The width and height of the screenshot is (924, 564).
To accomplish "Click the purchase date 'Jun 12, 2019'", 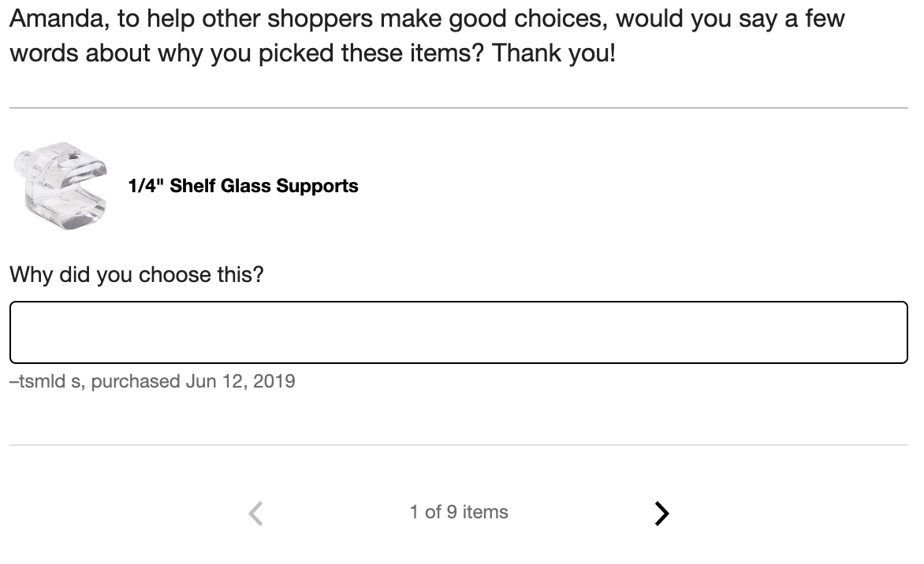I will click(240, 381).
